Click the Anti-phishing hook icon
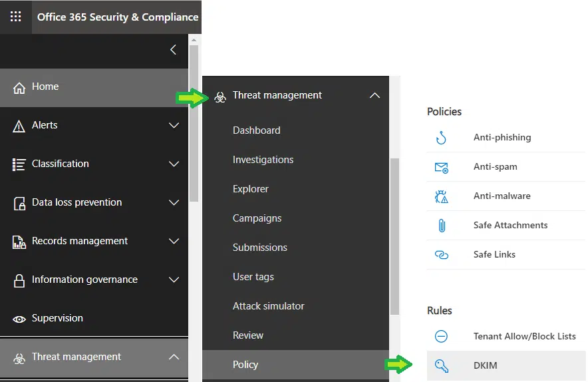Image resolution: width=588 pixels, height=382 pixels. (x=441, y=138)
